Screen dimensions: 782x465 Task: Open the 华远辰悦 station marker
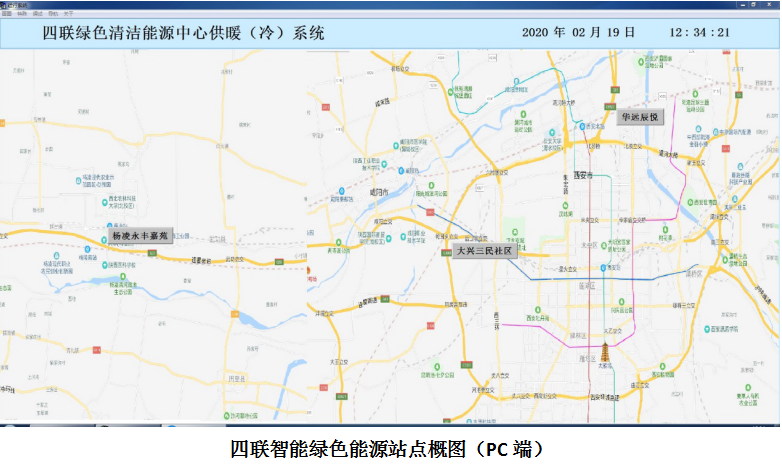tap(639, 117)
